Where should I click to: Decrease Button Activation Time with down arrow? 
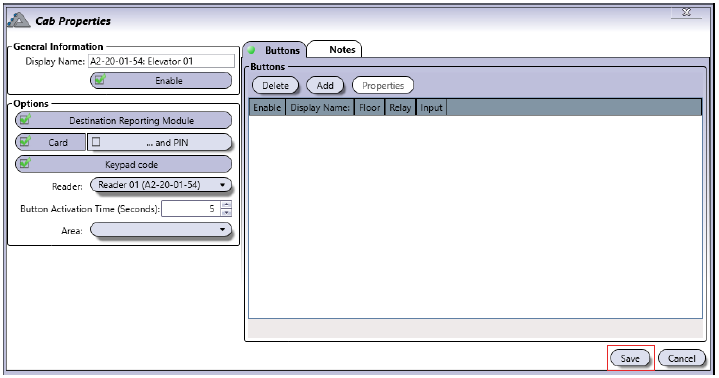[226, 212]
